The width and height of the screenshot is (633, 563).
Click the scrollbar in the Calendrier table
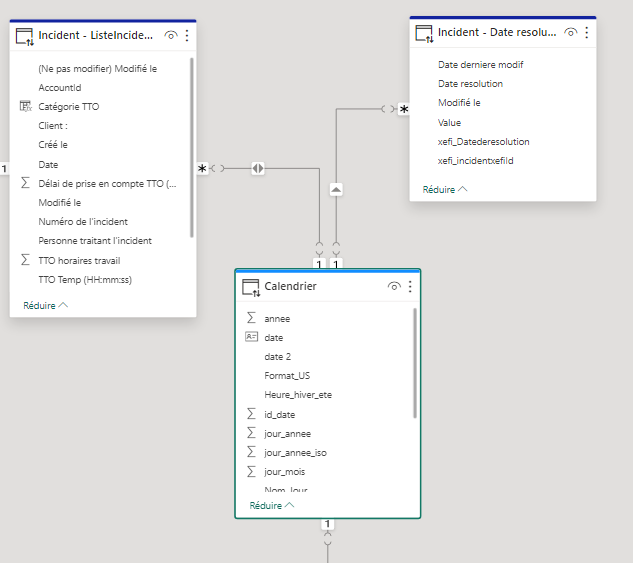(415, 363)
